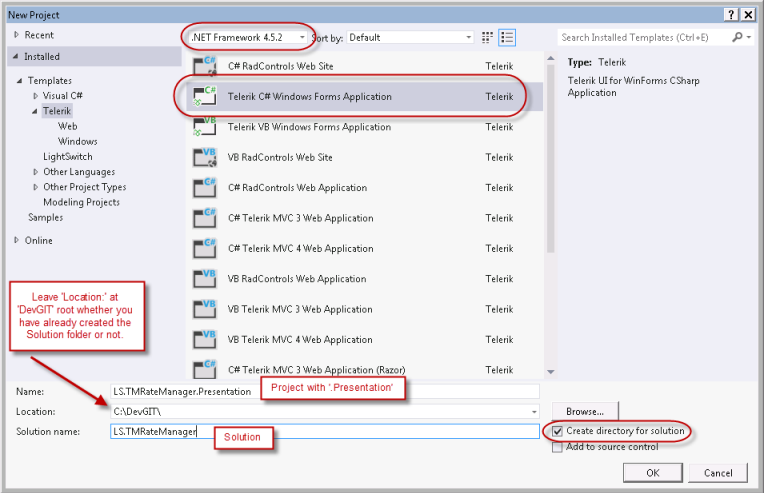Click the Browse... button
This screenshot has width=764, height=493.
[585, 412]
